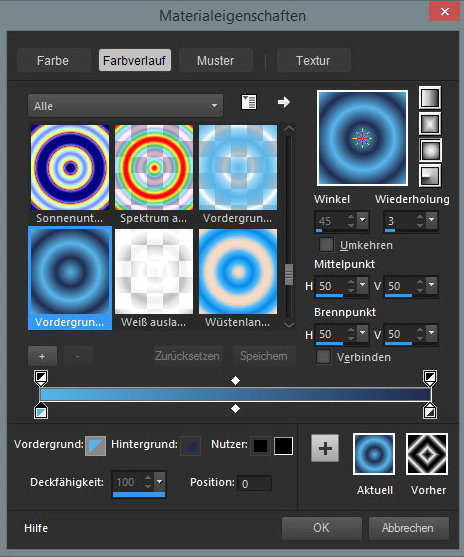Select the rectangular gradient style icon
The width and height of the screenshot is (464, 557).
430,124
